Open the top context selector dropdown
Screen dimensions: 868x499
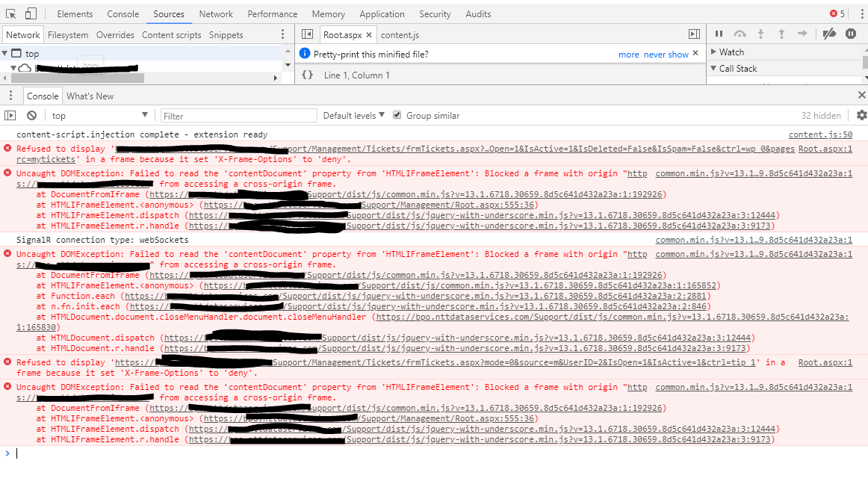100,115
